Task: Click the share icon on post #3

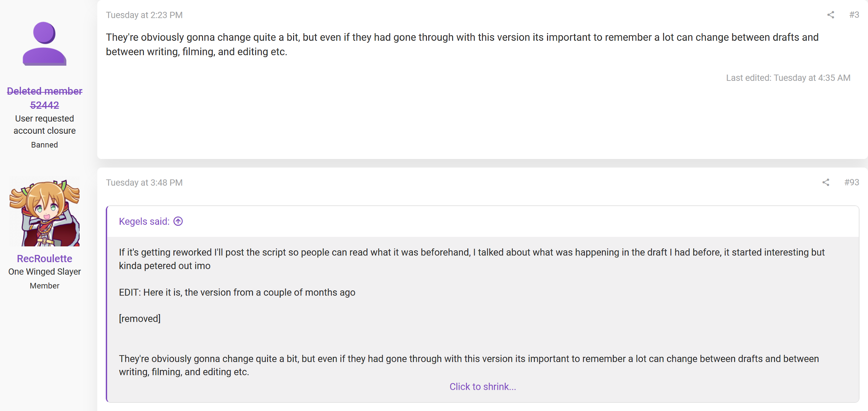Action: coord(830,15)
